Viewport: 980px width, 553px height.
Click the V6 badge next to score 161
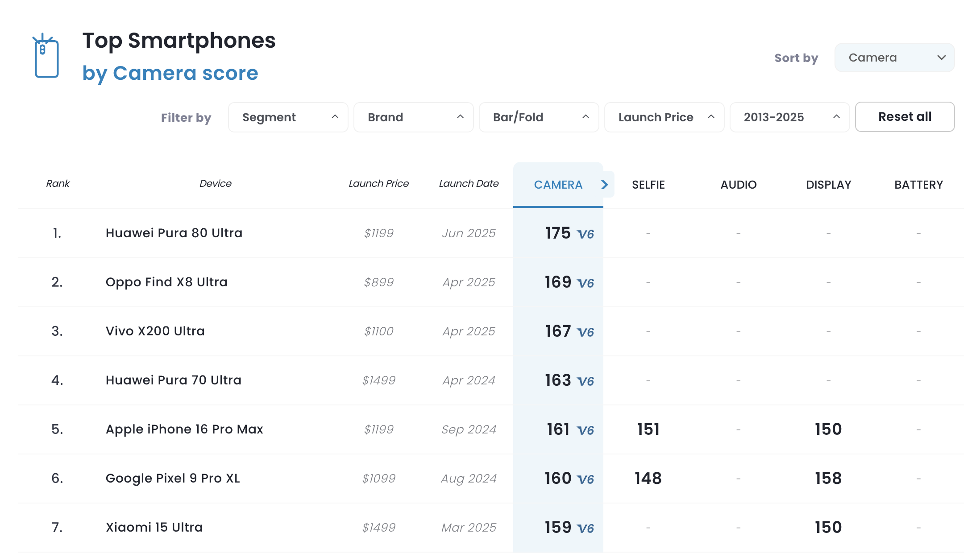[586, 430]
